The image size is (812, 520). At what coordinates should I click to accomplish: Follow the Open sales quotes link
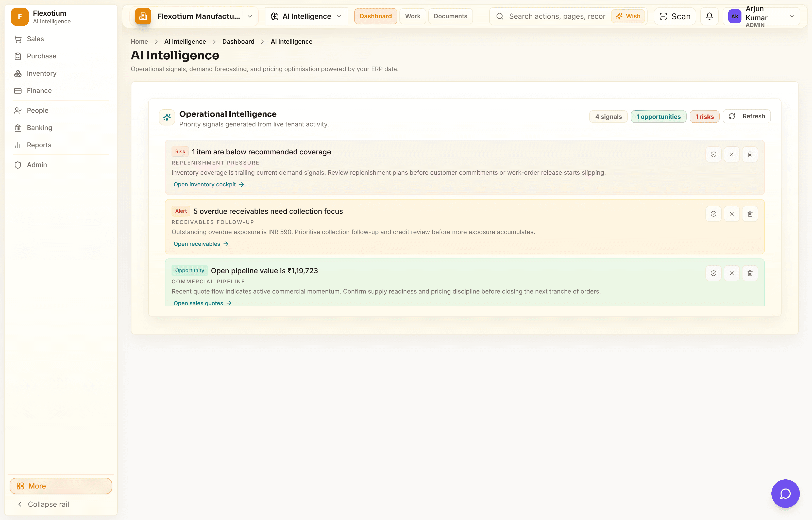tap(202, 303)
